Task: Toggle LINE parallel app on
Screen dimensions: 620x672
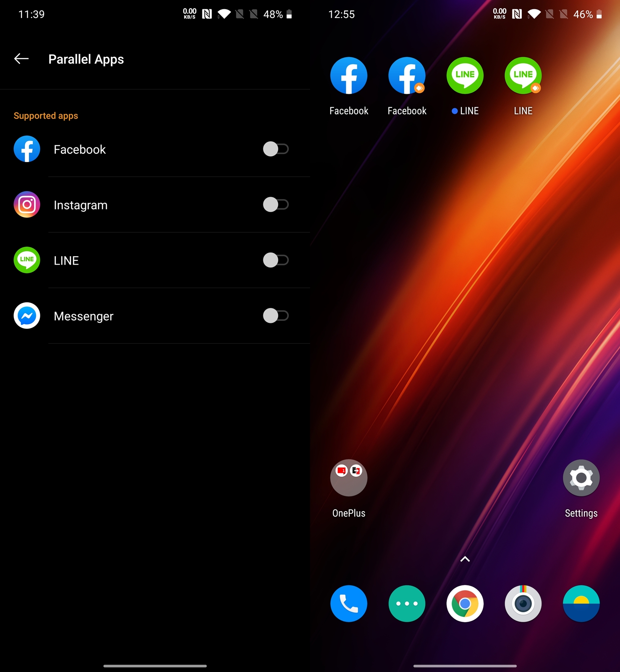Action: tap(275, 260)
